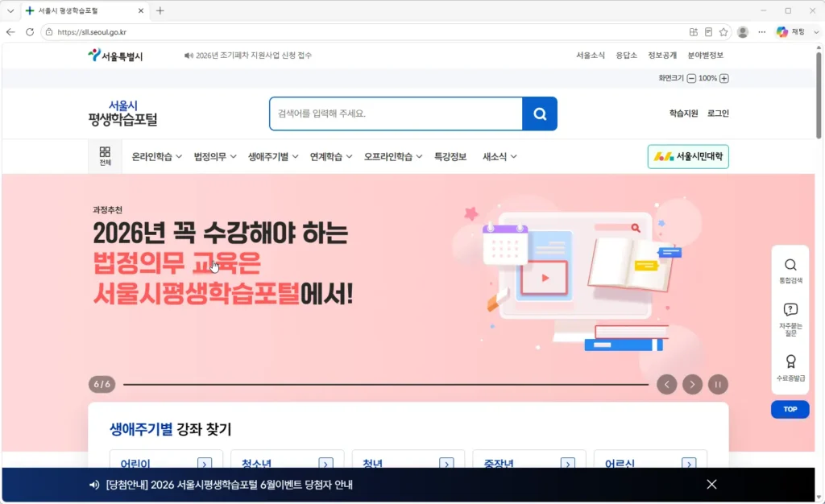Open 분야별정보 top link
The width and height of the screenshot is (825, 504).
point(706,56)
